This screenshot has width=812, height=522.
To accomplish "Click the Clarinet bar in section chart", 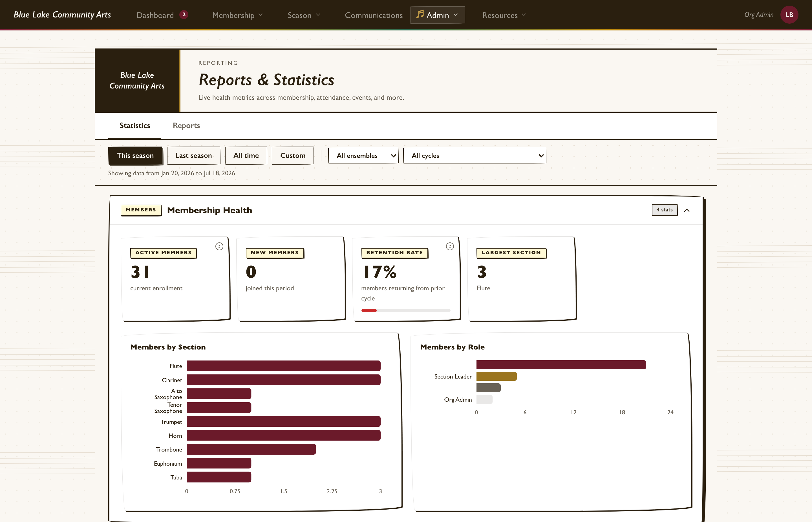I will click(x=283, y=380).
